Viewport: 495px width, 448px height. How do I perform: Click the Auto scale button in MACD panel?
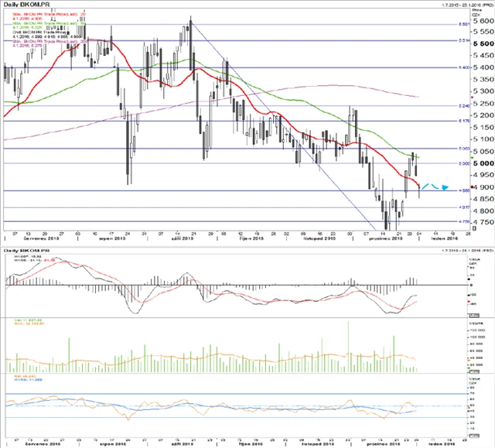click(474, 315)
